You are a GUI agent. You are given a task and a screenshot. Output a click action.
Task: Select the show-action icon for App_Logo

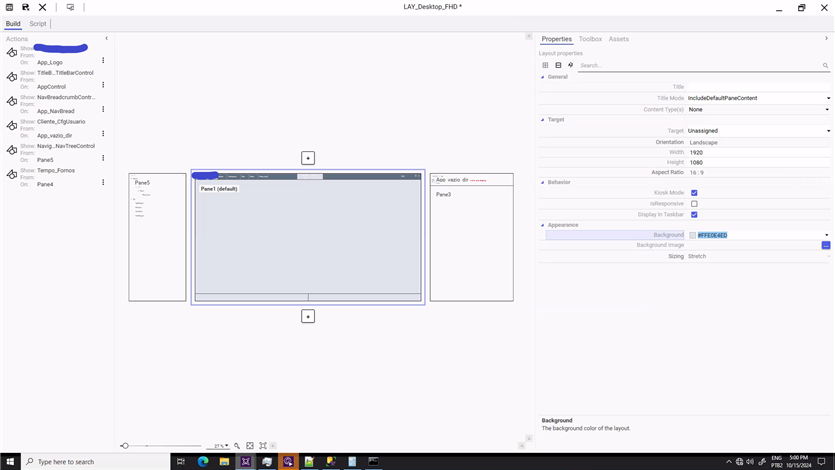12,52
